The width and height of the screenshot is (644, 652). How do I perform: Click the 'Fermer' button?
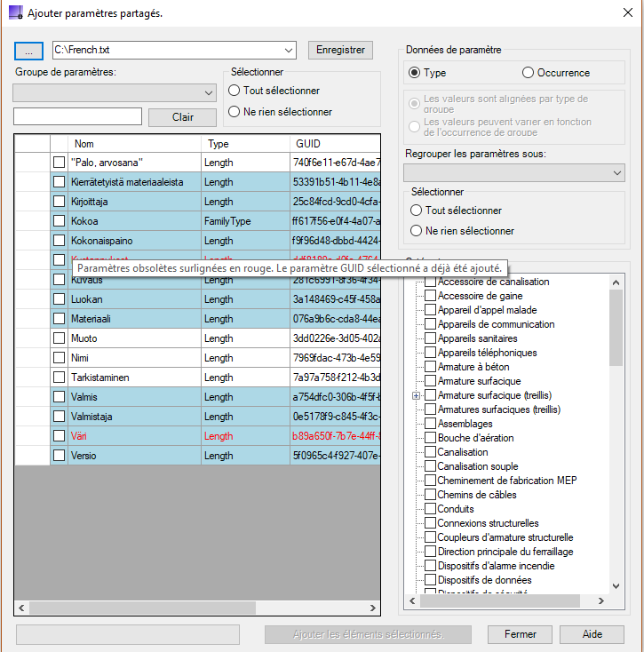(520, 634)
